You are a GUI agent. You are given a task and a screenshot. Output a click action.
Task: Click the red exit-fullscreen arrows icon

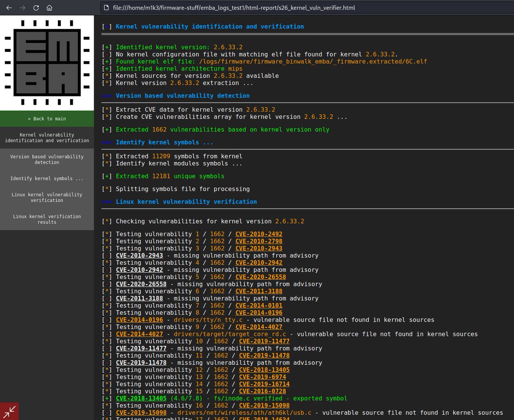(9, 411)
